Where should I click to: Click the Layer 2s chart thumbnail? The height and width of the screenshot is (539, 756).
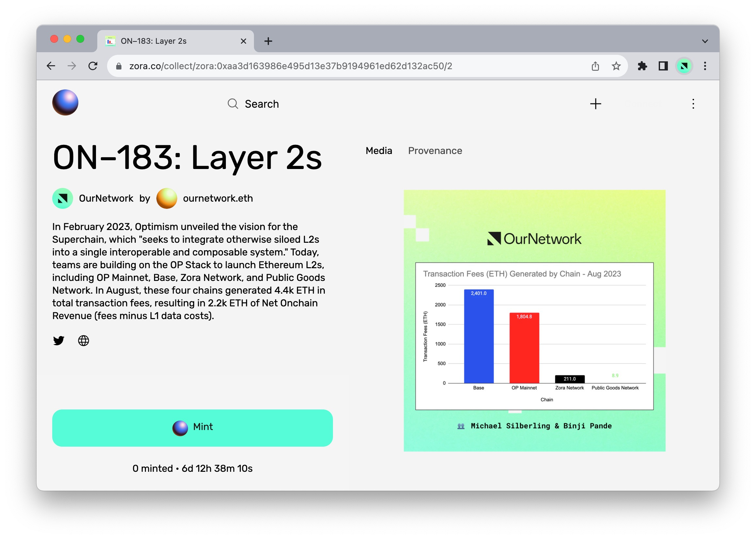coord(534,321)
